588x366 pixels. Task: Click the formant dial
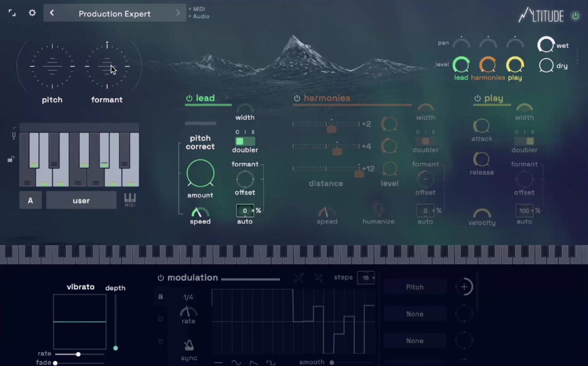click(x=107, y=66)
